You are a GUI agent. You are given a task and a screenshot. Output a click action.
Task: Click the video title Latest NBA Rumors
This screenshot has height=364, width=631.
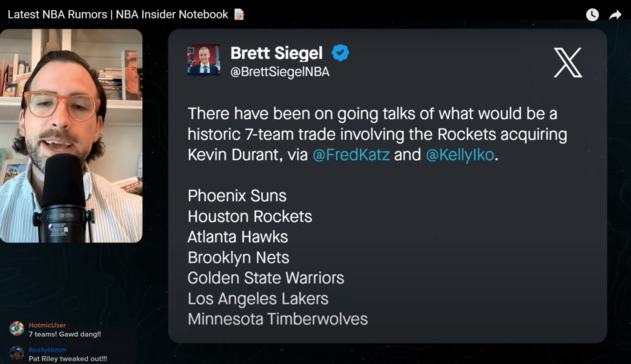118,14
